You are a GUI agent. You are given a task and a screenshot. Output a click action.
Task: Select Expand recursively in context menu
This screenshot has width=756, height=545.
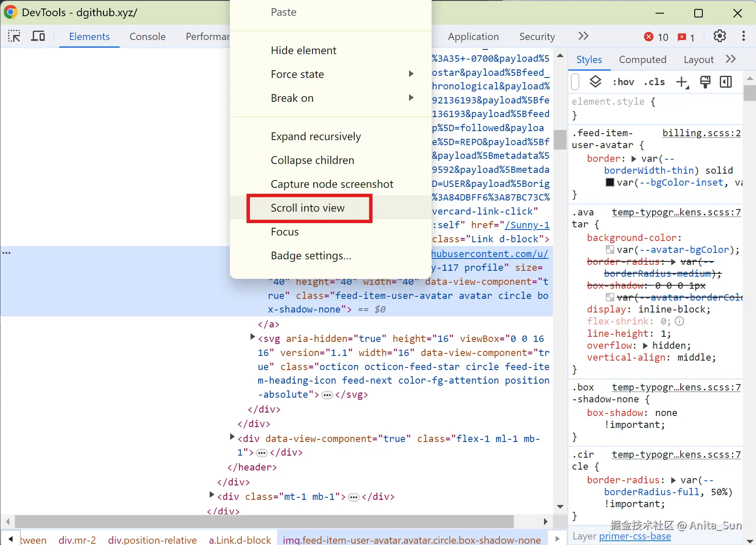(331, 136)
